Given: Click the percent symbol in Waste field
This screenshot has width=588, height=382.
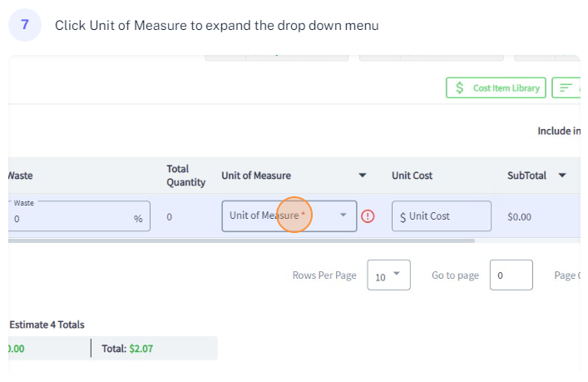Looking at the screenshot, I should pyautogui.click(x=138, y=219).
